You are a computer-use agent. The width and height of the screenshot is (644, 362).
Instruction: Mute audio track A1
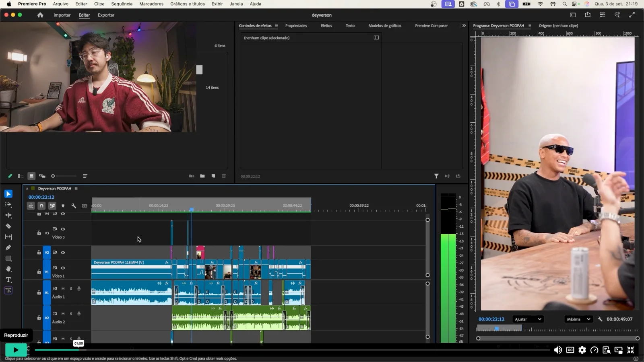pos(63,288)
